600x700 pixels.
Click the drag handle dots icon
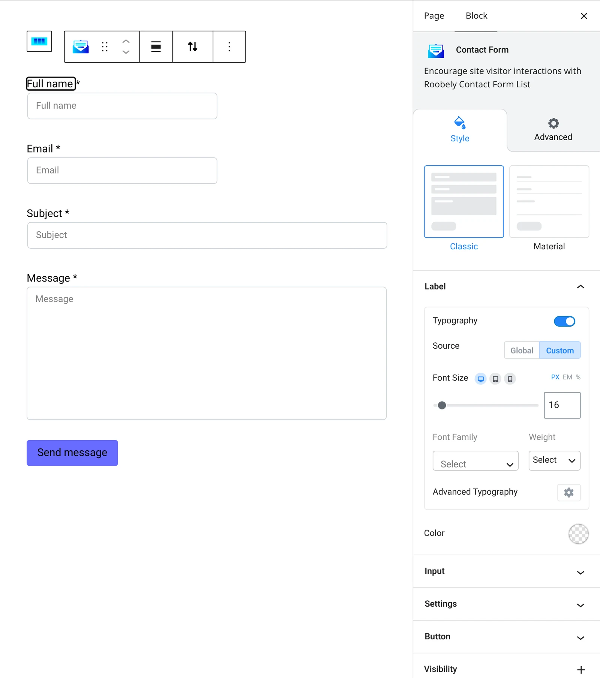[105, 46]
